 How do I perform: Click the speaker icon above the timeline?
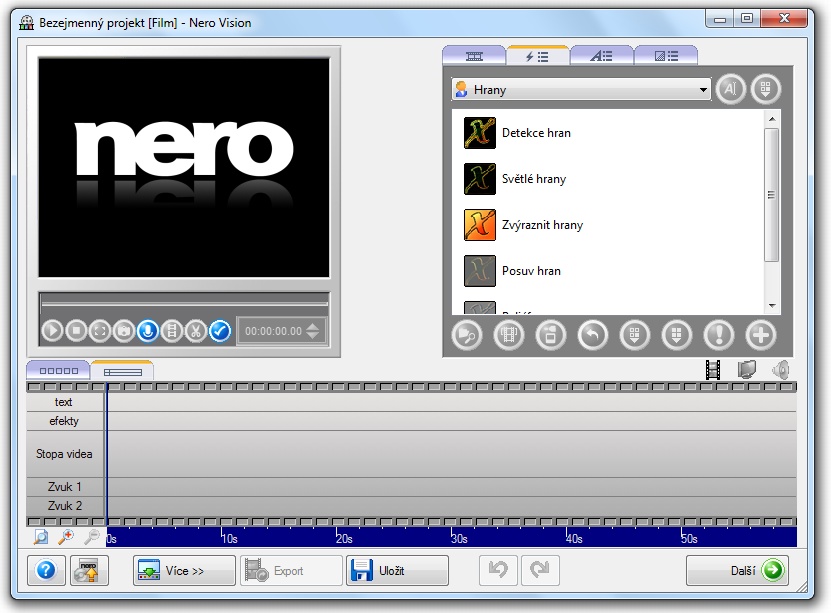tap(781, 370)
